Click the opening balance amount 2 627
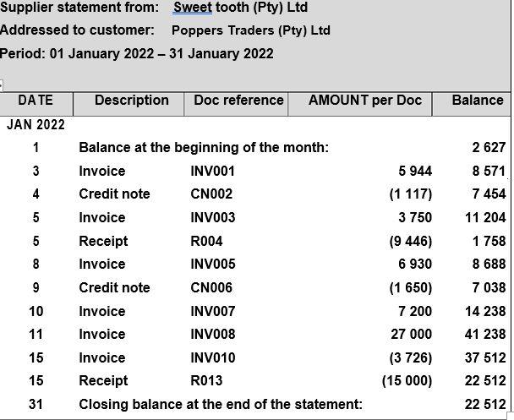The height and width of the screenshot is (420, 514). [489, 147]
